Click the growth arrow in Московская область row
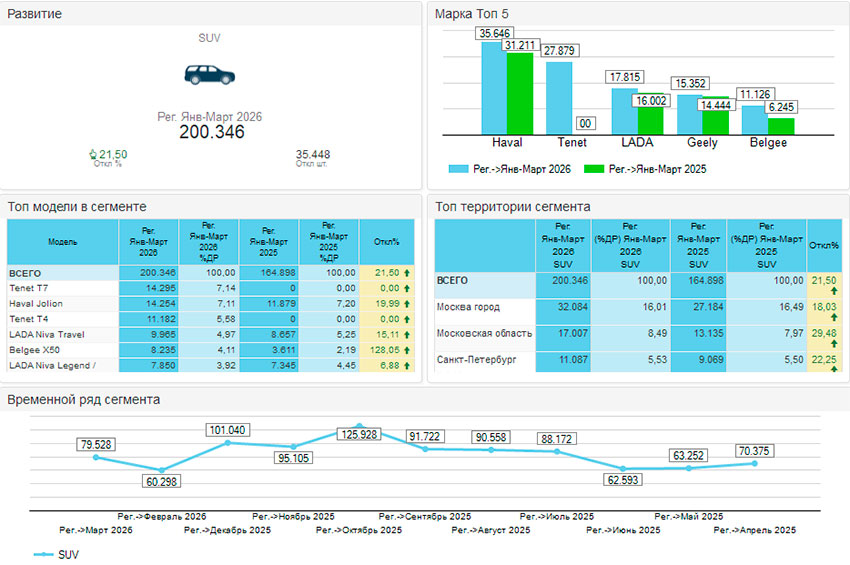 point(824,344)
